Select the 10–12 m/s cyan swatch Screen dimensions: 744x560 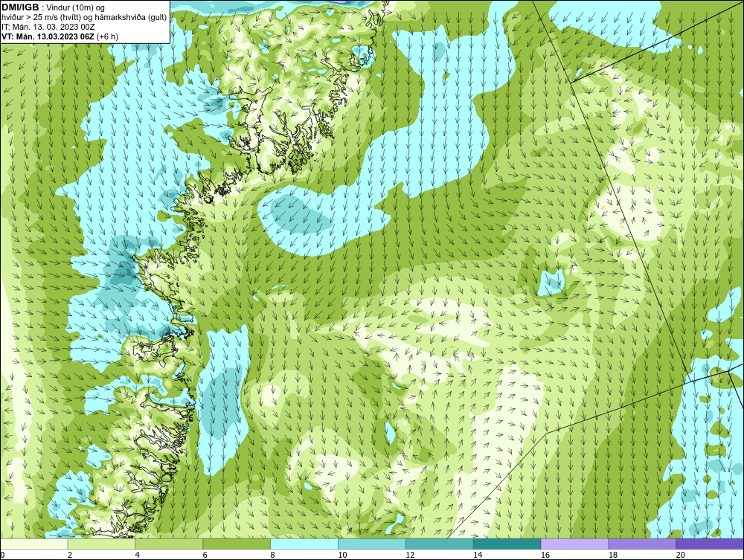(372, 544)
